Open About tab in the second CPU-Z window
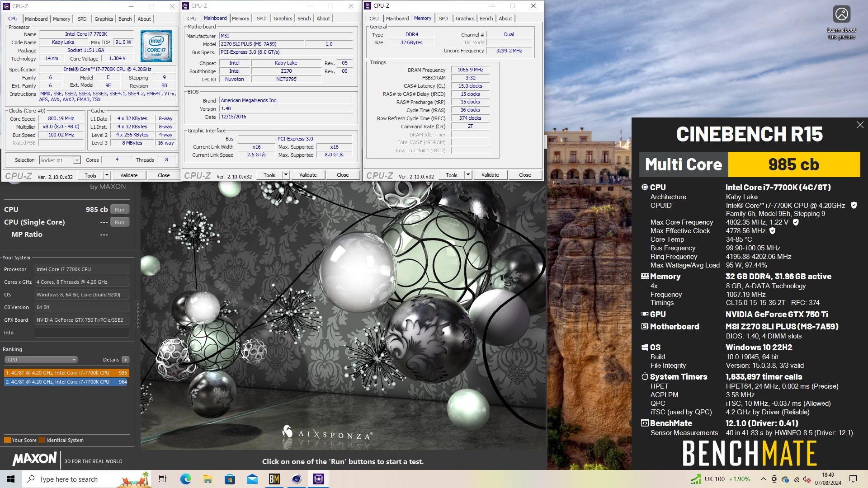The height and width of the screenshot is (488, 868). tap(323, 19)
